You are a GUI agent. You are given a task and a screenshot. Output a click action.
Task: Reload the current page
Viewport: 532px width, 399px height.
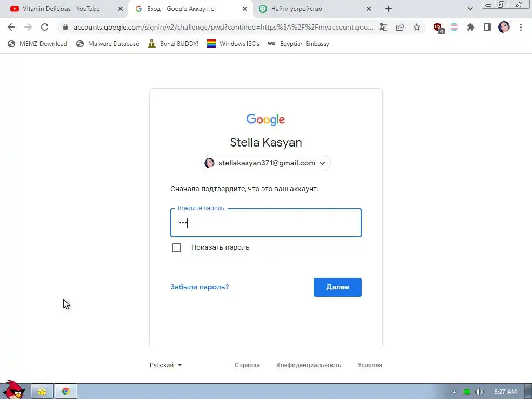click(x=45, y=27)
